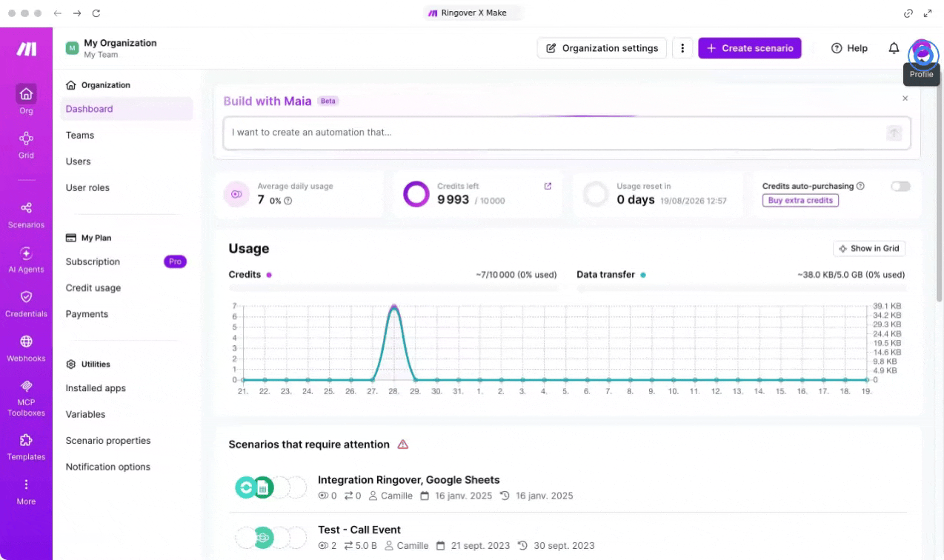Click the link icon in the title bar
This screenshot has width=944, height=560.
click(x=908, y=13)
